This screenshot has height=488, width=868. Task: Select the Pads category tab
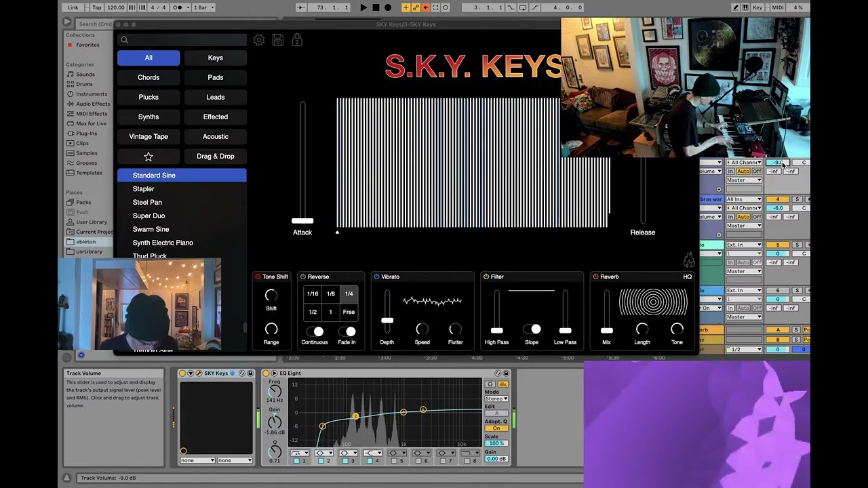pyautogui.click(x=216, y=77)
